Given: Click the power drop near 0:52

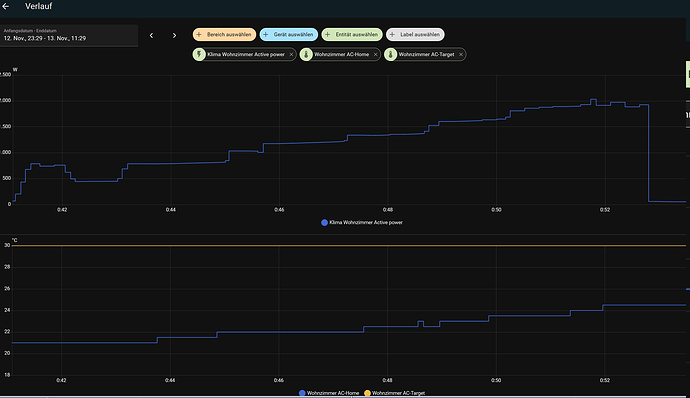Looking at the screenshot, I should tap(649, 153).
